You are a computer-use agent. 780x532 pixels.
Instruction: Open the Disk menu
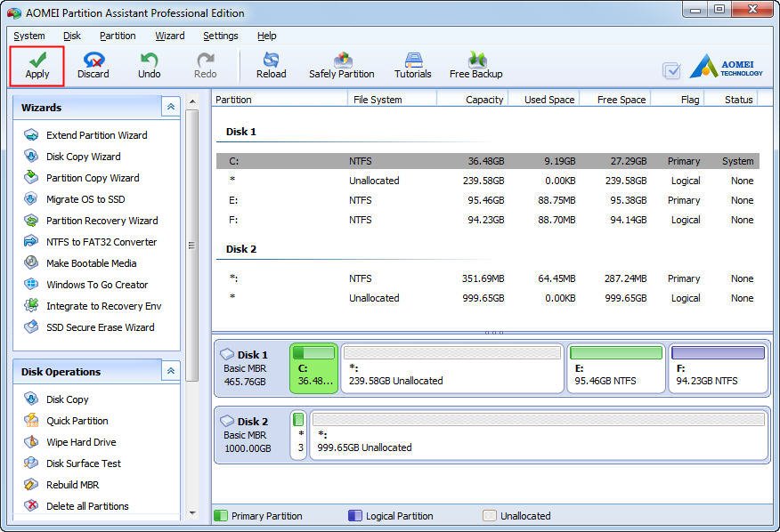tap(72, 36)
